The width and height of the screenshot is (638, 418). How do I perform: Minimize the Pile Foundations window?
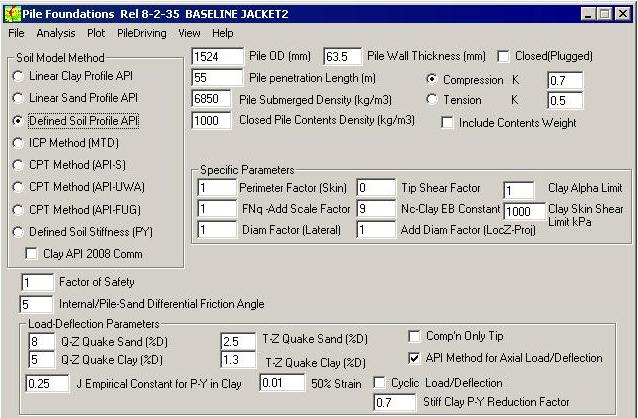[588, 14]
